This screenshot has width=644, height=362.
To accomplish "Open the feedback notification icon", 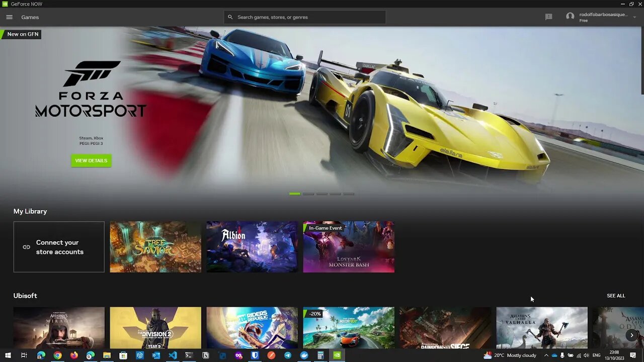I will [548, 17].
